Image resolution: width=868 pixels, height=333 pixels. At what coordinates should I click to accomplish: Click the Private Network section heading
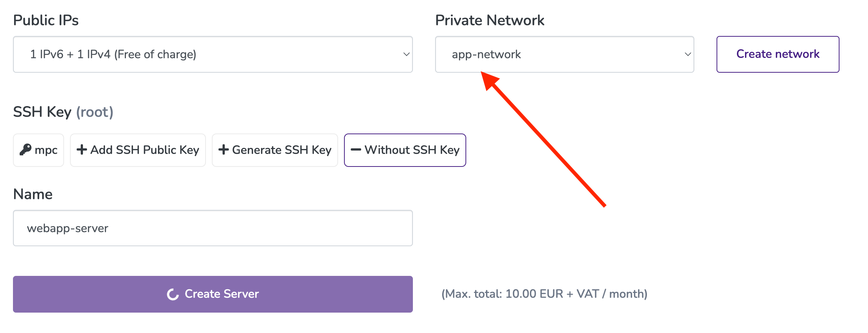[x=490, y=20]
